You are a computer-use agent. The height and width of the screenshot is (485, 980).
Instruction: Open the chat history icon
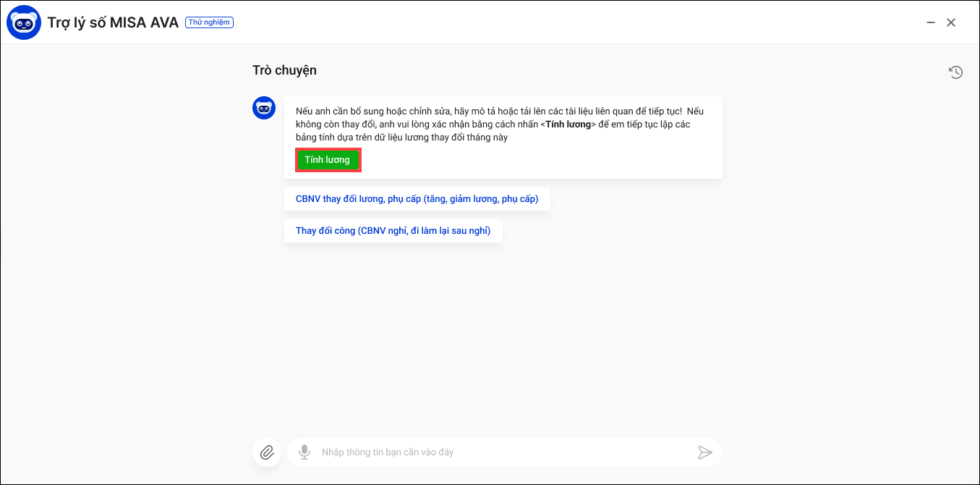click(x=955, y=72)
